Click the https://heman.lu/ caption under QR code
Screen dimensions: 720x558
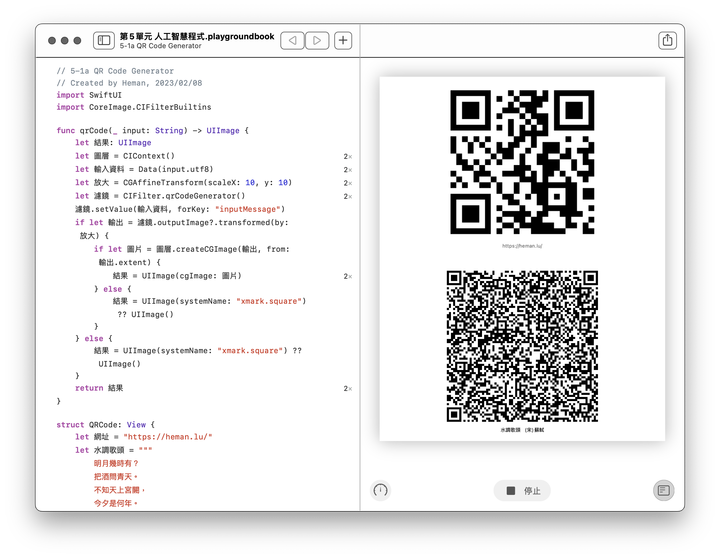tap(522, 245)
